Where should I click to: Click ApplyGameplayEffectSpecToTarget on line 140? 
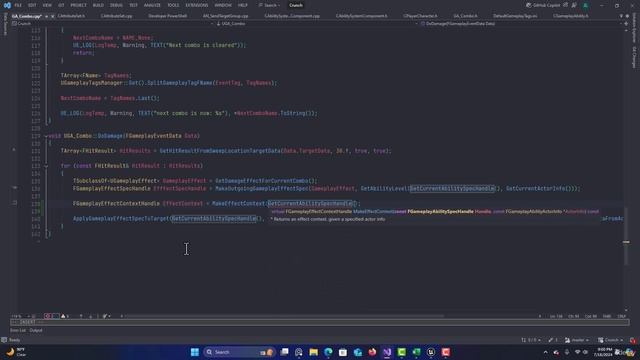click(121, 219)
